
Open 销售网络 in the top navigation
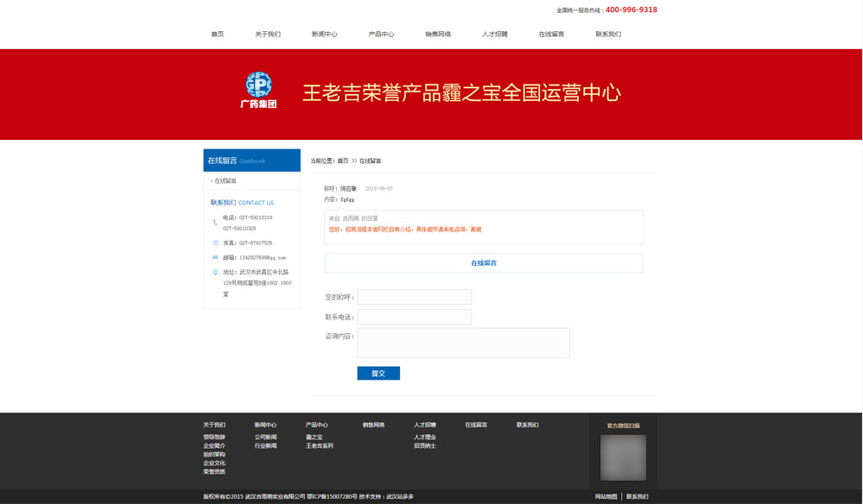click(x=438, y=34)
